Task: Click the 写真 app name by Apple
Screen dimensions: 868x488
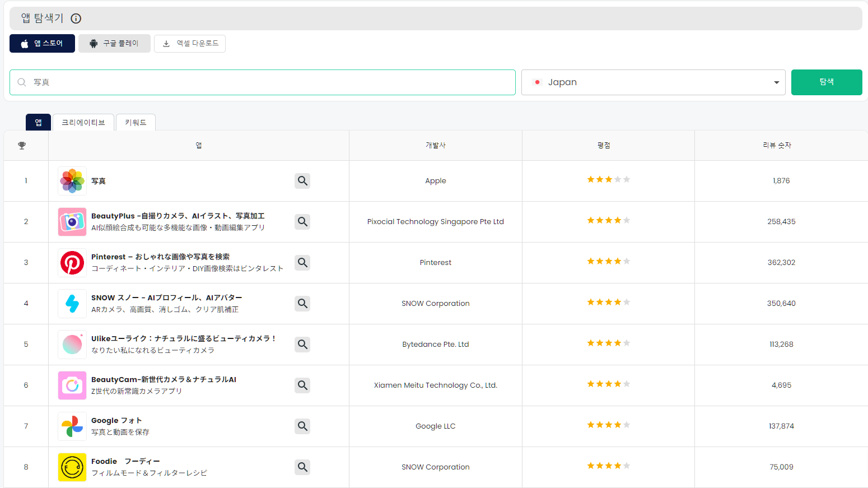Action: (x=99, y=181)
